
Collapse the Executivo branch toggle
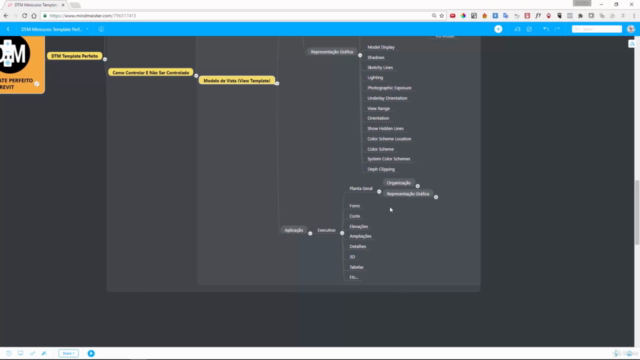(x=342, y=233)
